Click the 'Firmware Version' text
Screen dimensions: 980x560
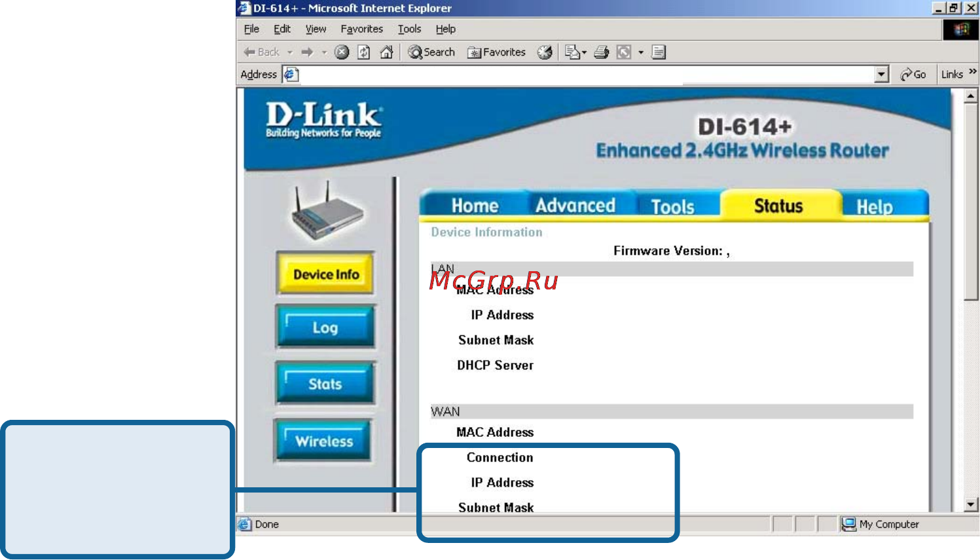[x=672, y=251]
